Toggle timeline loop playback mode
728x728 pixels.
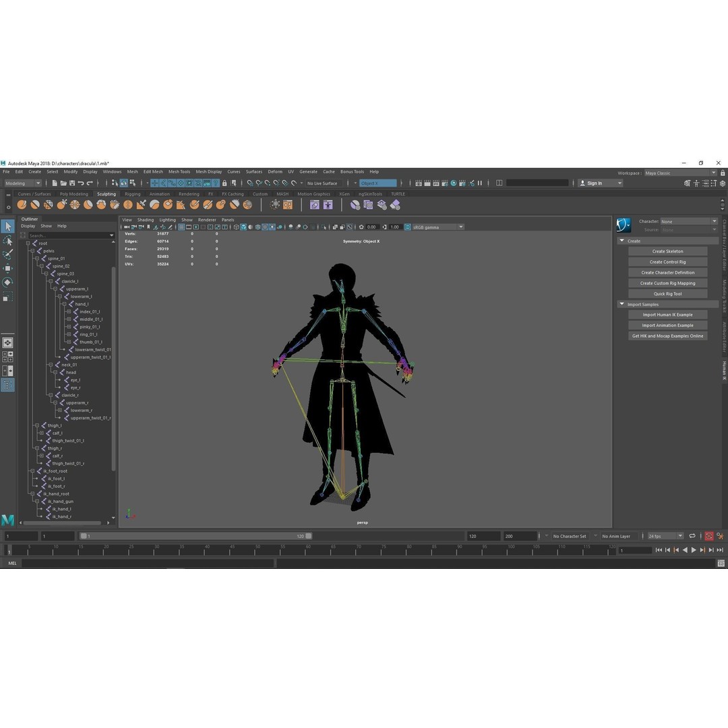692,537
